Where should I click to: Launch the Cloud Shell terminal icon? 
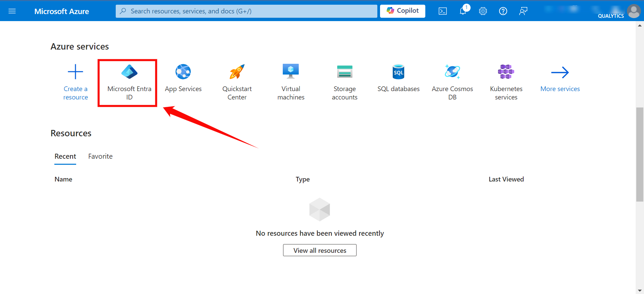click(443, 11)
